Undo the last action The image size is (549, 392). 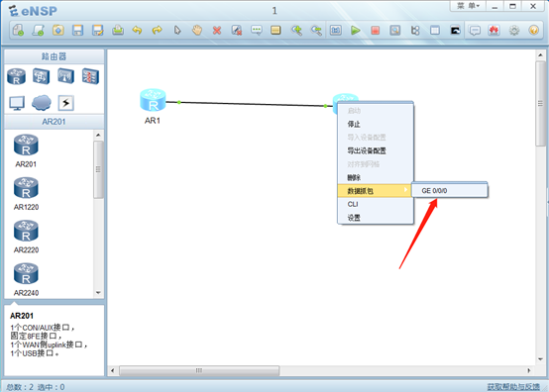click(137, 31)
